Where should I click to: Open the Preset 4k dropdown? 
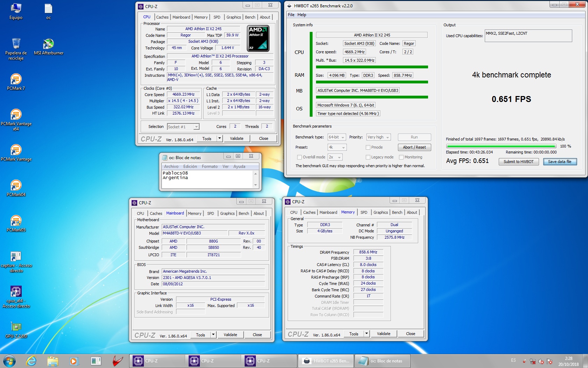coord(337,147)
